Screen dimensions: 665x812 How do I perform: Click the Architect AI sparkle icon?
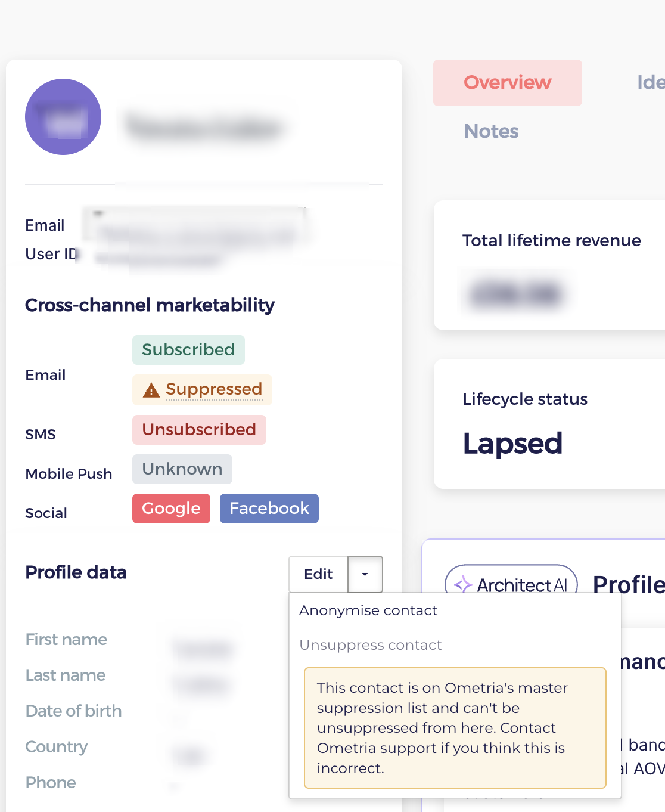pos(462,585)
